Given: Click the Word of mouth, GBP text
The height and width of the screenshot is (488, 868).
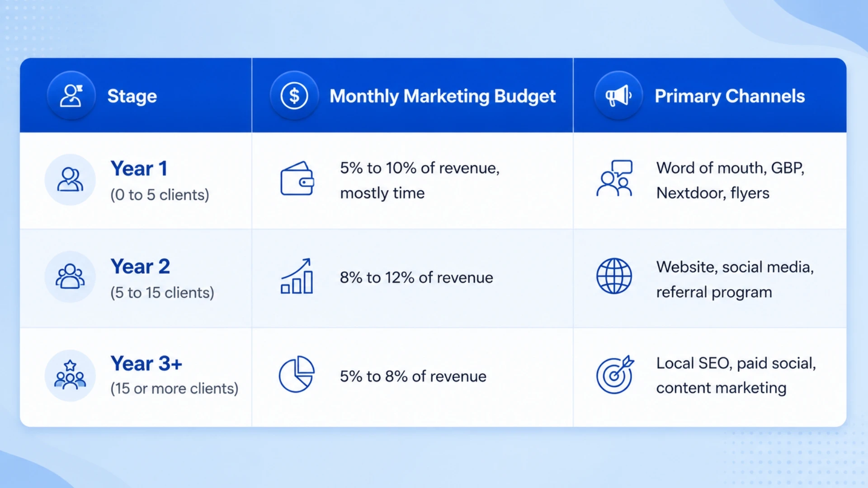Looking at the screenshot, I should click(731, 168).
